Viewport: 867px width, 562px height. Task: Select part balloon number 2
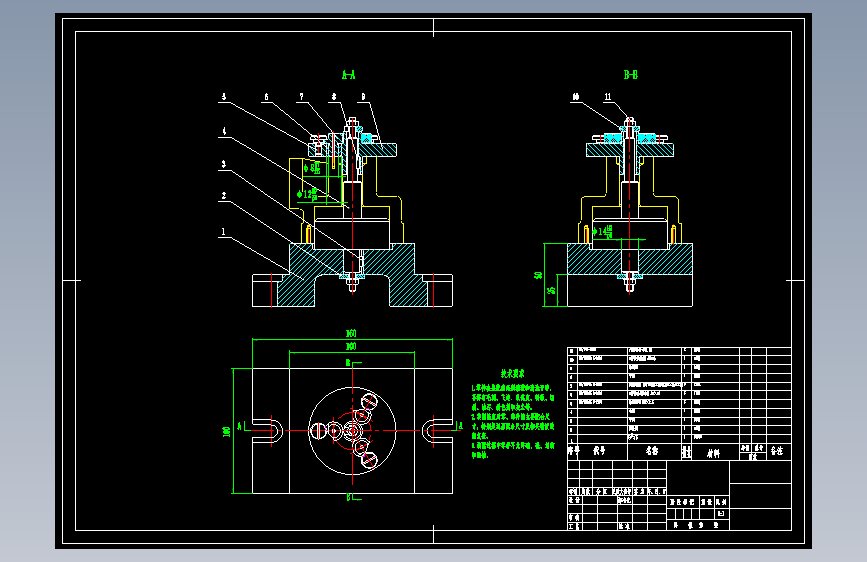(223, 196)
